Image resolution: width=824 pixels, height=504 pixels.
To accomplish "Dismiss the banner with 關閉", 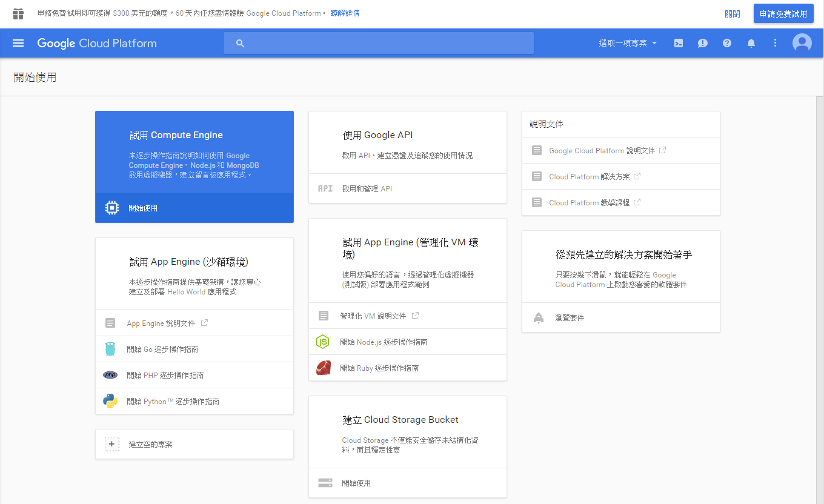I will [732, 14].
